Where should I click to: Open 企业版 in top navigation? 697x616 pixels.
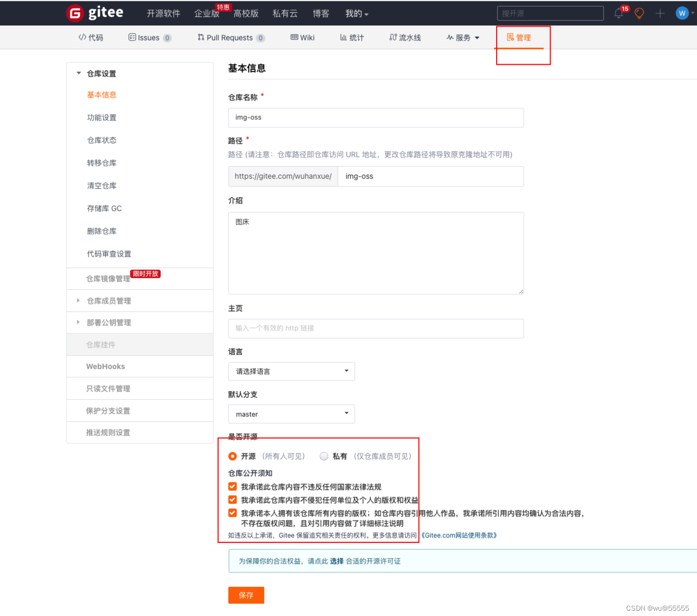207,13
